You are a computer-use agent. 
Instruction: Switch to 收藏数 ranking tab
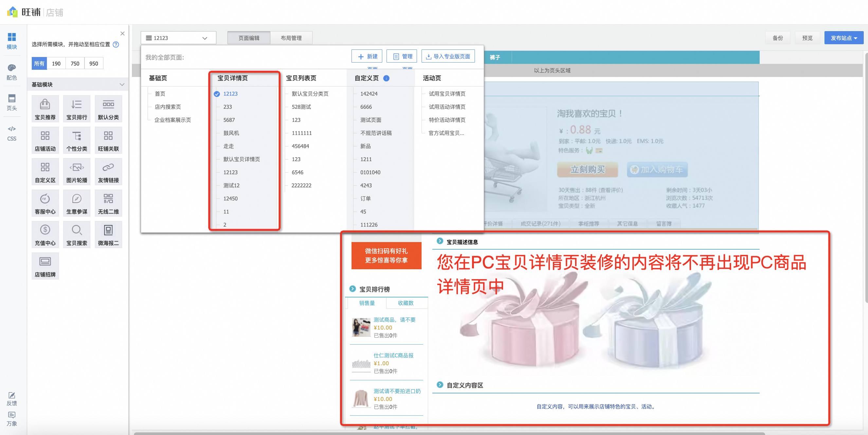[x=405, y=303]
